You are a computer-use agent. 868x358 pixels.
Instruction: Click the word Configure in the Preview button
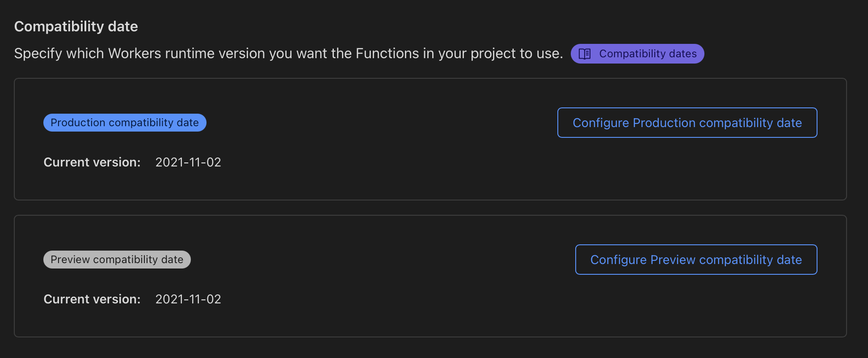coord(618,260)
